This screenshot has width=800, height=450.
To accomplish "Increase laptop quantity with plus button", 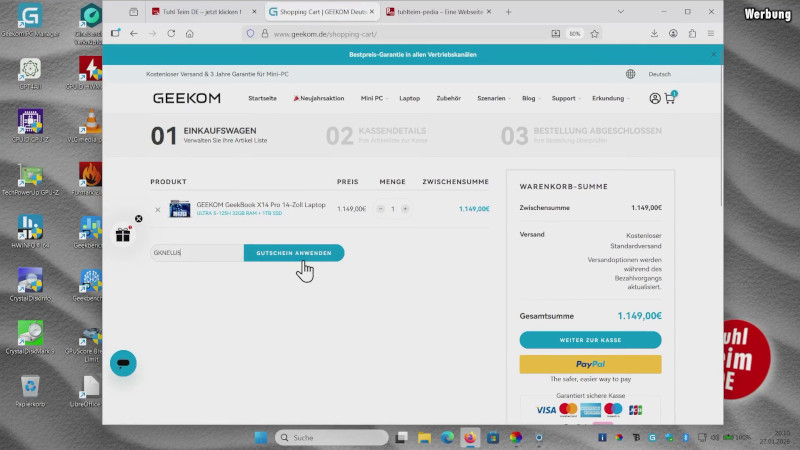I will [x=405, y=209].
